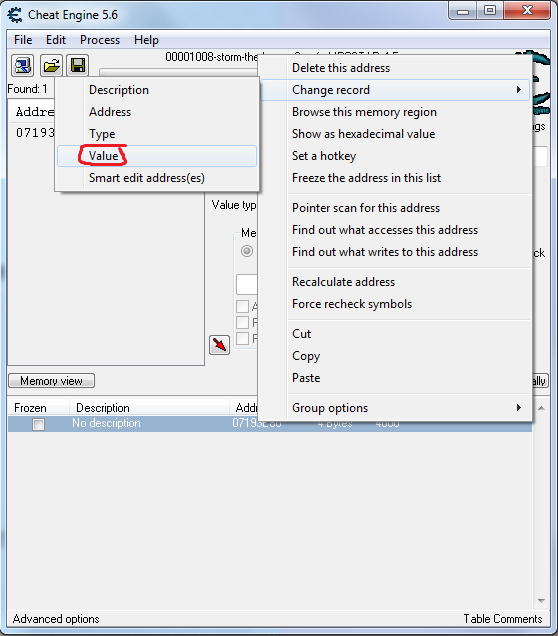Choose Find out what accesses this address
558x636 pixels.
click(395, 230)
